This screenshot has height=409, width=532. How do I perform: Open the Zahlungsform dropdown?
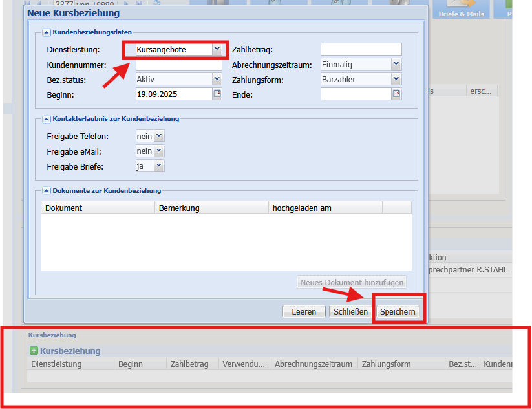(396, 80)
